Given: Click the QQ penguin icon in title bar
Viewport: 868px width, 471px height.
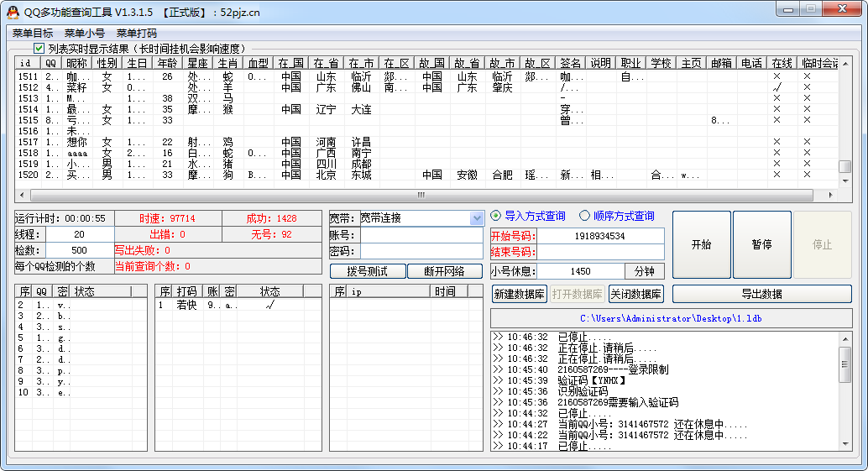Looking at the screenshot, I should pos(13,12).
